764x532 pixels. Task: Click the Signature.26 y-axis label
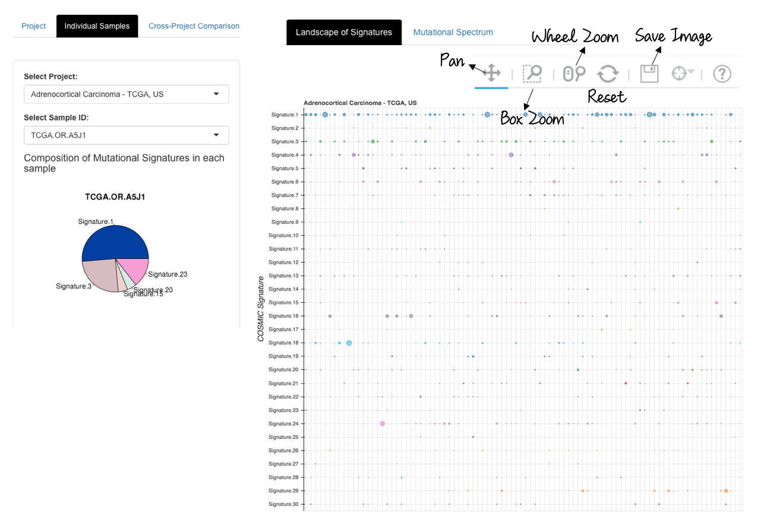[x=283, y=450]
